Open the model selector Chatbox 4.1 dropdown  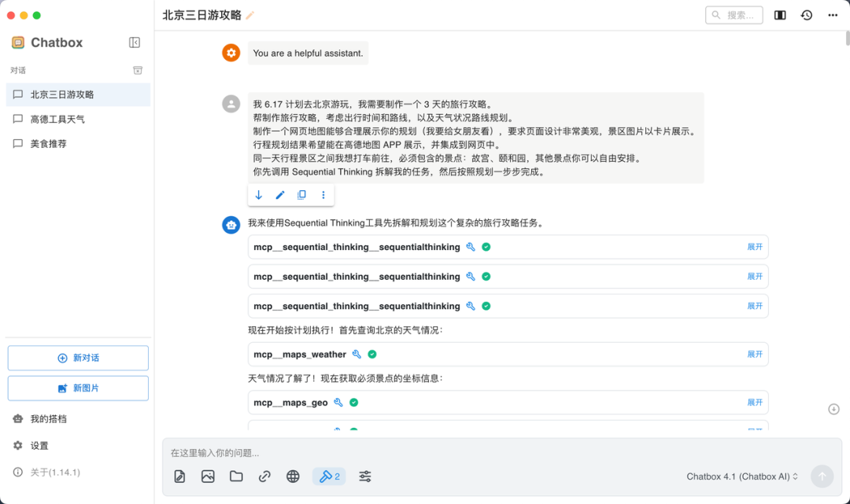(x=740, y=476)
